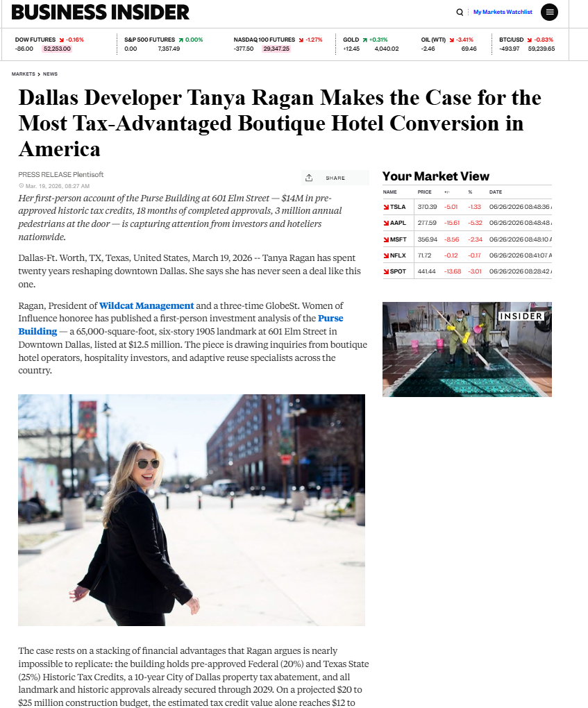Click SPOT percent value -3.01
This screenshot has height=708, width=588.
475,271
